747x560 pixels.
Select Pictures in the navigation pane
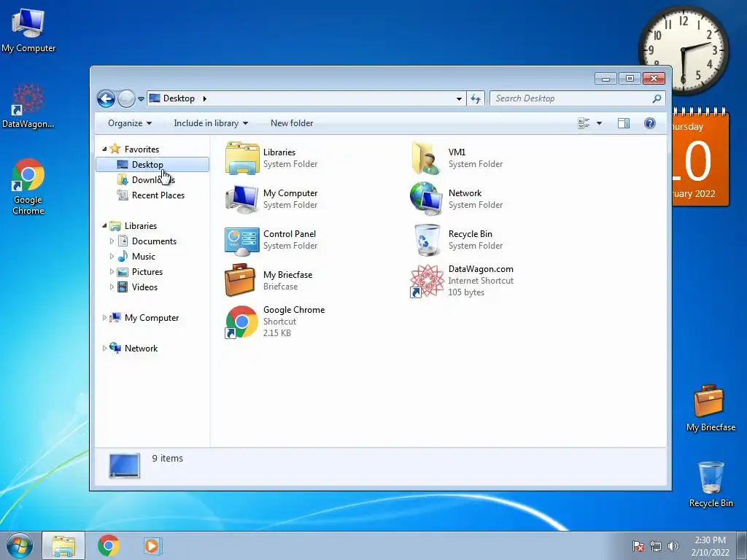141,272
